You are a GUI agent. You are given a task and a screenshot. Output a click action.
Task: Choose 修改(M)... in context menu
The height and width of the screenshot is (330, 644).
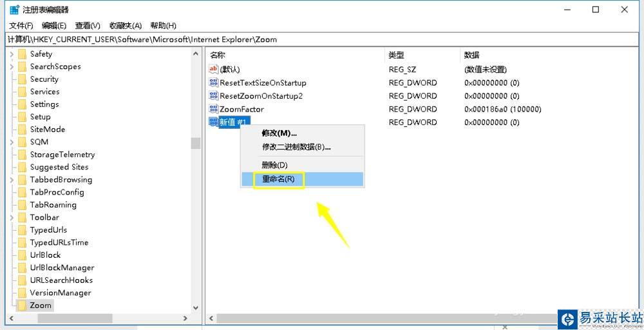(x=302, y=133)
